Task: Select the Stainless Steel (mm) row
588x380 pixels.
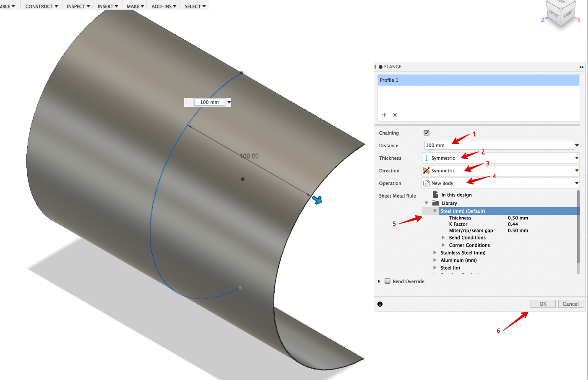Action: click(x=463, y=252)
